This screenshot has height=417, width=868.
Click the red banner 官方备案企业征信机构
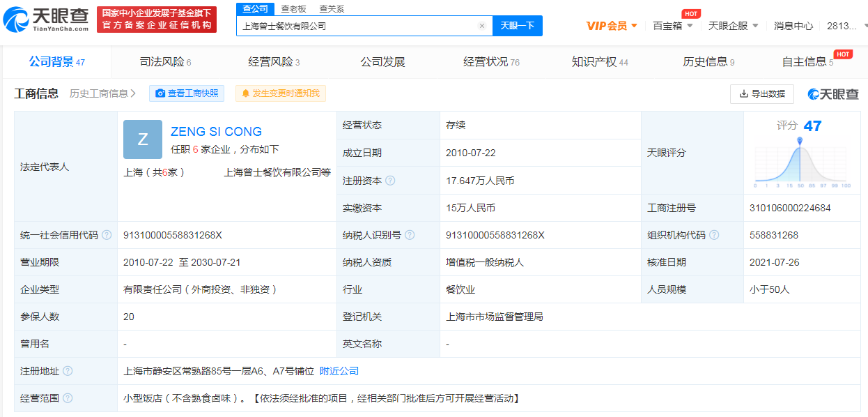click(x=156, y=20)
